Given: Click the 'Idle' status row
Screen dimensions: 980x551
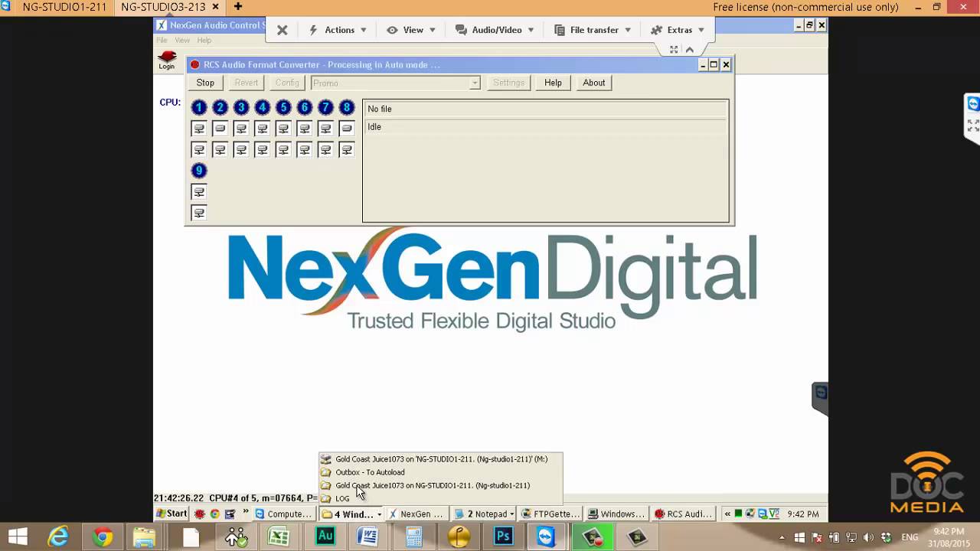Looking at the screenshot, I should point(545,127).
